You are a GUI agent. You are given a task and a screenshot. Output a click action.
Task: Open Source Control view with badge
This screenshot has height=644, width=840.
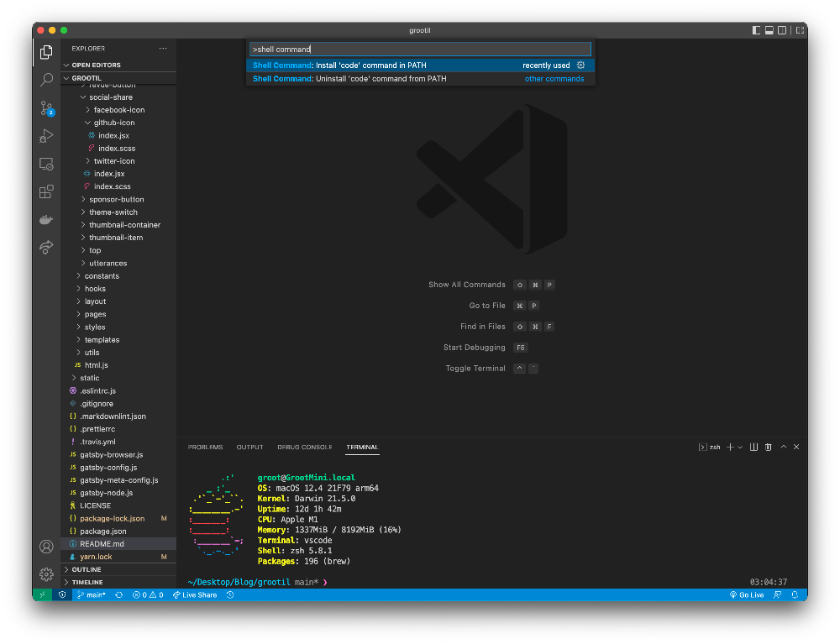point(46,108)
